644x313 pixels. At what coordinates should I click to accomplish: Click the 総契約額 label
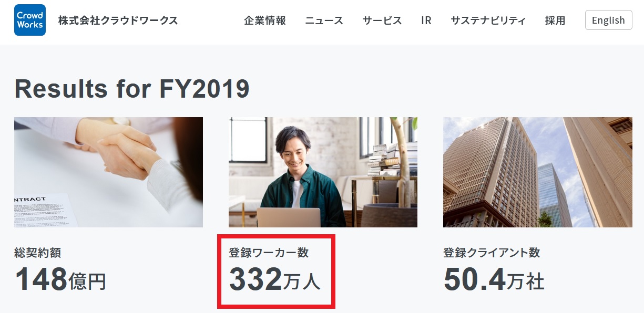(37, 253)
